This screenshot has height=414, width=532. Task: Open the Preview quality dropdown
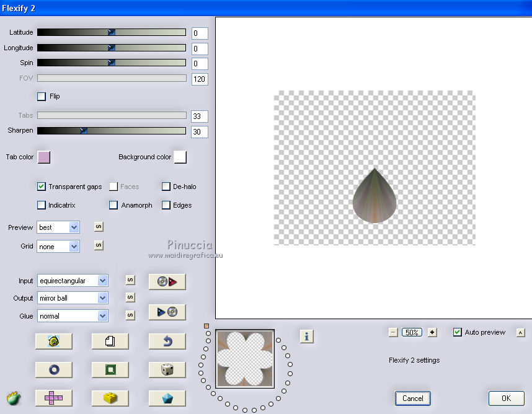[58, 227]
